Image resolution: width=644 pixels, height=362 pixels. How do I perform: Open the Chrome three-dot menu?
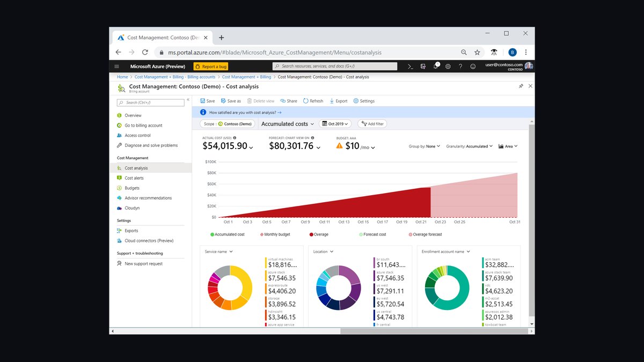click(x=526, y=52)
